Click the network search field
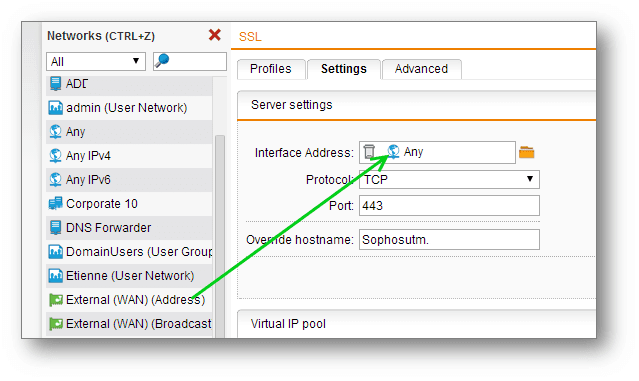Screen dimensions: 639x381 coord(189,61)
